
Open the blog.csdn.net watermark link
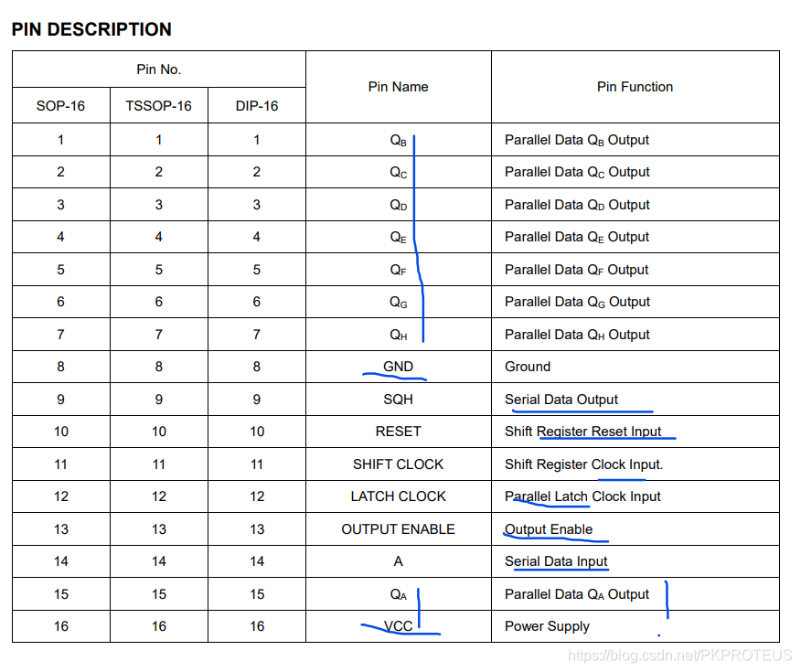(680, 656)
